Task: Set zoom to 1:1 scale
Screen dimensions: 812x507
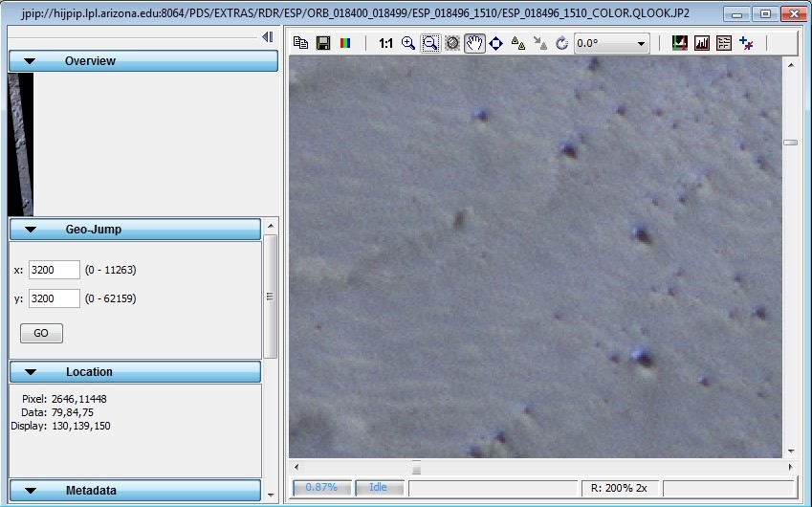Action: 385,43
